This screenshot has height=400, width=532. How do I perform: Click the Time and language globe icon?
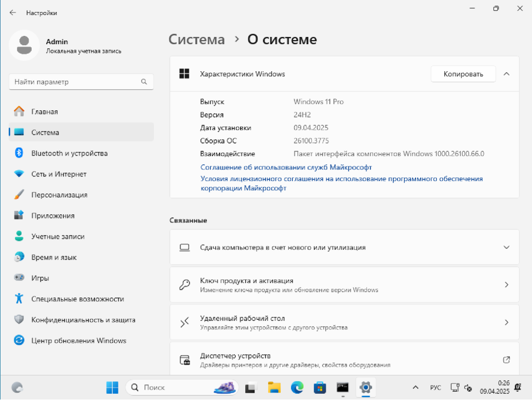pos(19,257)
